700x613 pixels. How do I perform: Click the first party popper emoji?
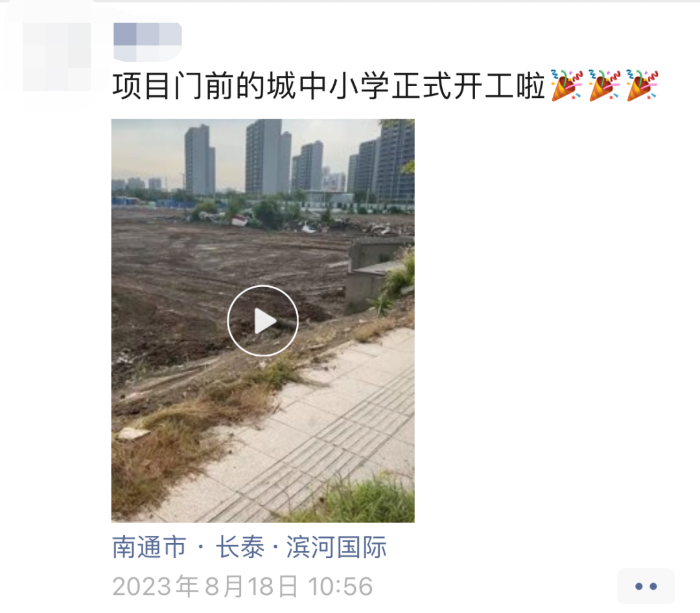(566, 86)
